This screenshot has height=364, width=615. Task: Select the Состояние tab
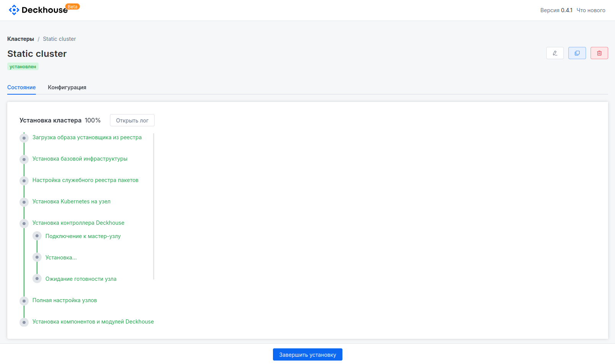click(x=21, y=87)
